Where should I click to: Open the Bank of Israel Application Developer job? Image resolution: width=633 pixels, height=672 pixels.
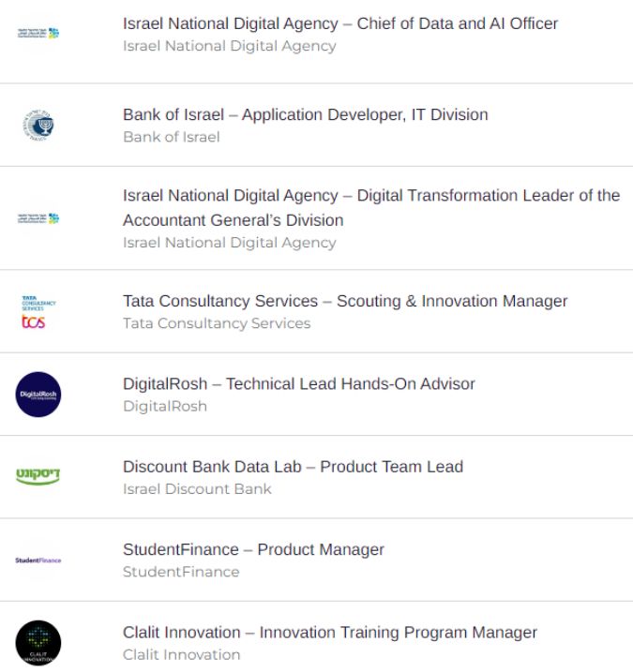[306, 114]
